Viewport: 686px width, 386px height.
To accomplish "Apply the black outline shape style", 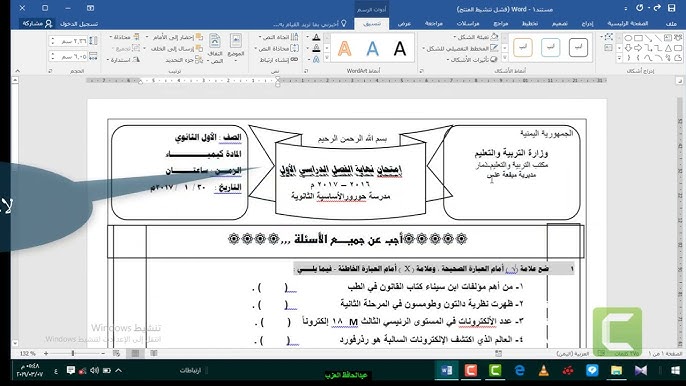I will pos(578,47).
